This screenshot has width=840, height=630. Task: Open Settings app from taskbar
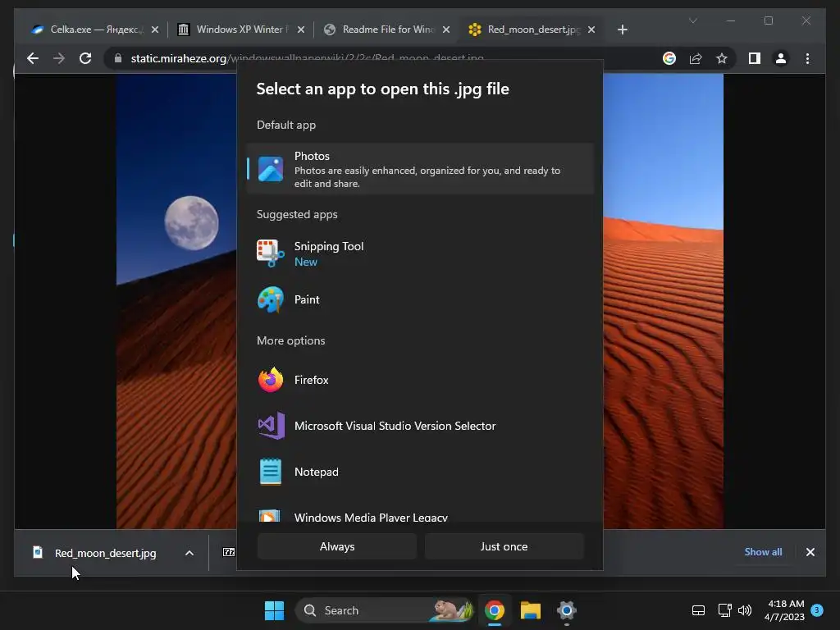(566, 610)
